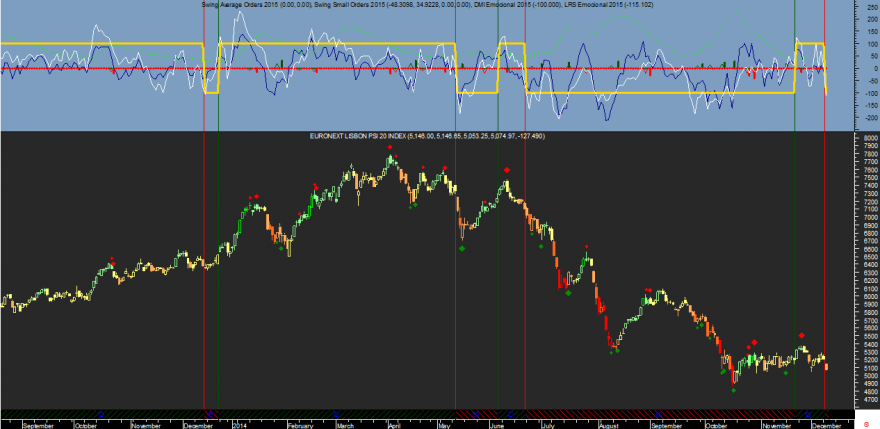Click the blue circle marker right of June label
Viewport: 880px width, 429px height.
pos(511,414)
